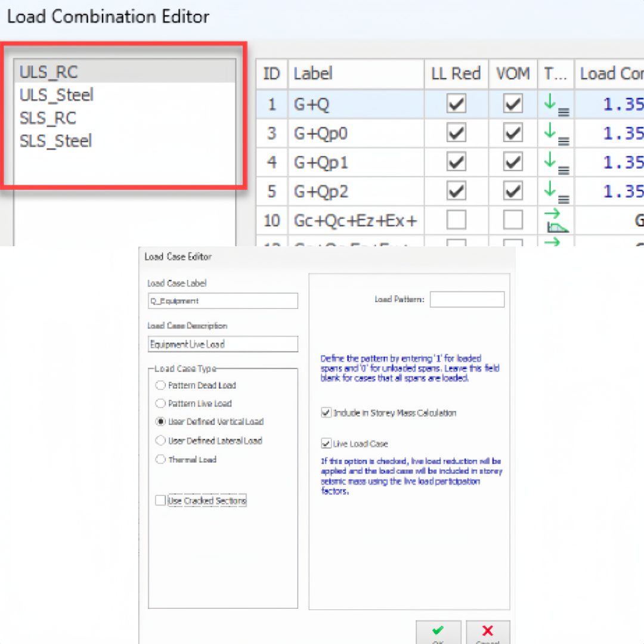The image size is (644, 644).
Task: Click vertical load type icon in G+Qp0 row
Action: coord(556,134)
